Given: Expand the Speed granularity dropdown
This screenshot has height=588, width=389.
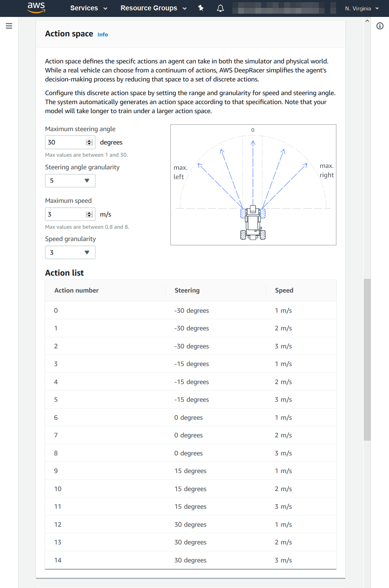Looking at the screenshot, I should [70, 253].
